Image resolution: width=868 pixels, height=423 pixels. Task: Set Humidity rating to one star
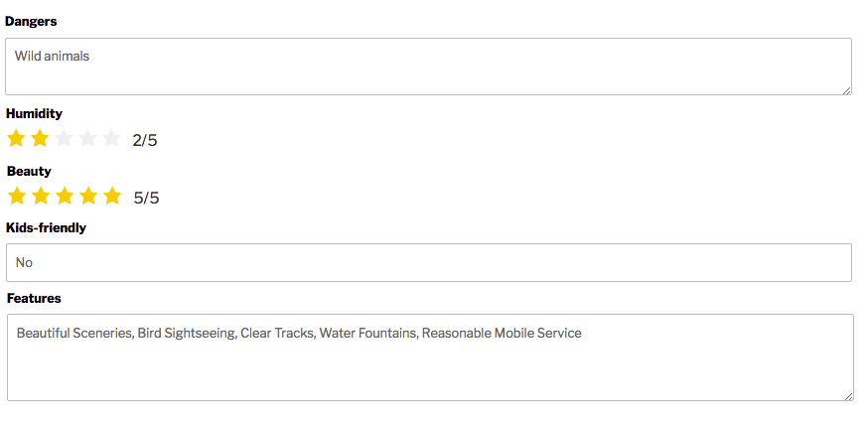16,139
